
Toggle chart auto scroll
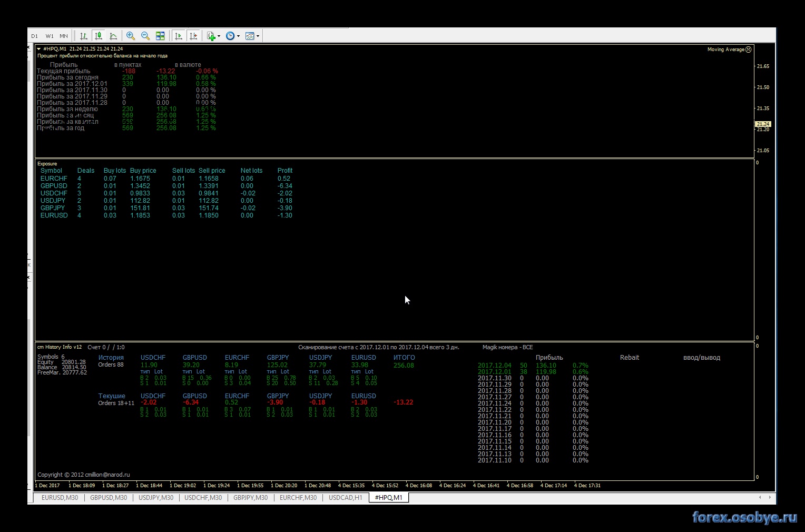click(179, 36)
